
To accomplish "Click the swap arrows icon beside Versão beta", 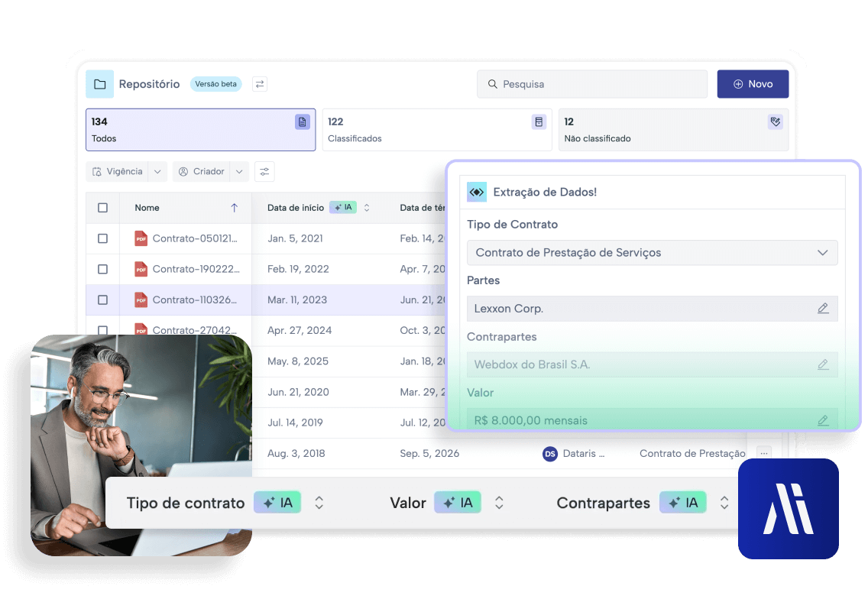I will 260,84.
